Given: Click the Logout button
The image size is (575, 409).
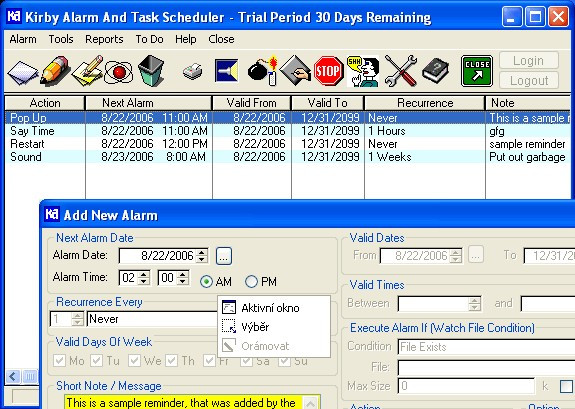Looking at the screenshot, I should point(528,80).
